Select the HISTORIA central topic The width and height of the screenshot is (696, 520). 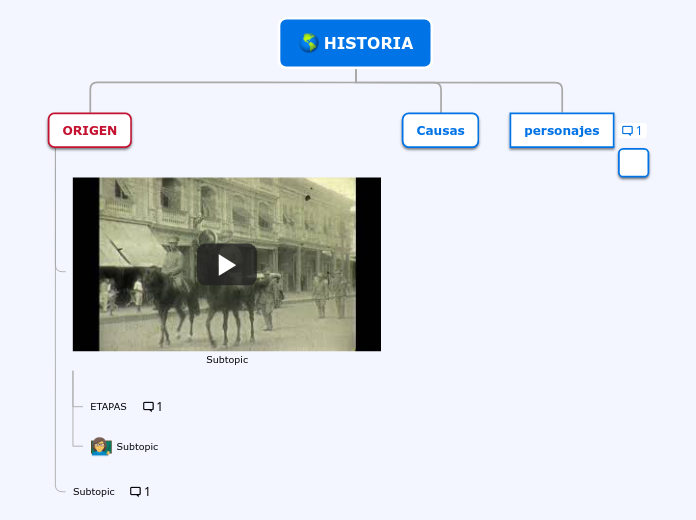355,43
